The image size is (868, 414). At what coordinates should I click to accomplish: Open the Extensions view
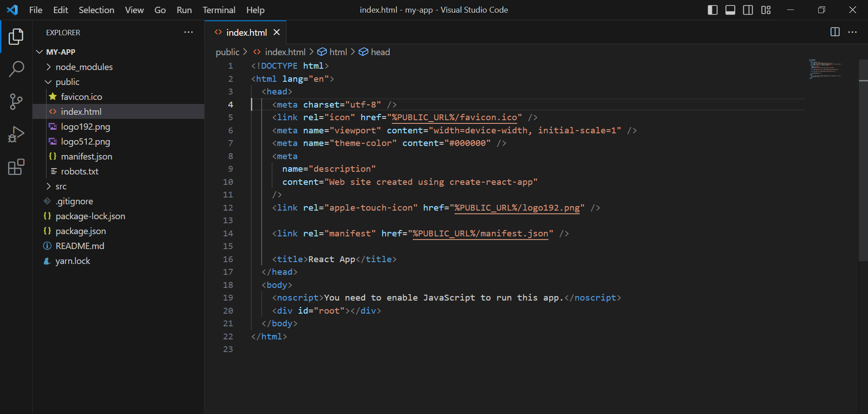[16, 167]
